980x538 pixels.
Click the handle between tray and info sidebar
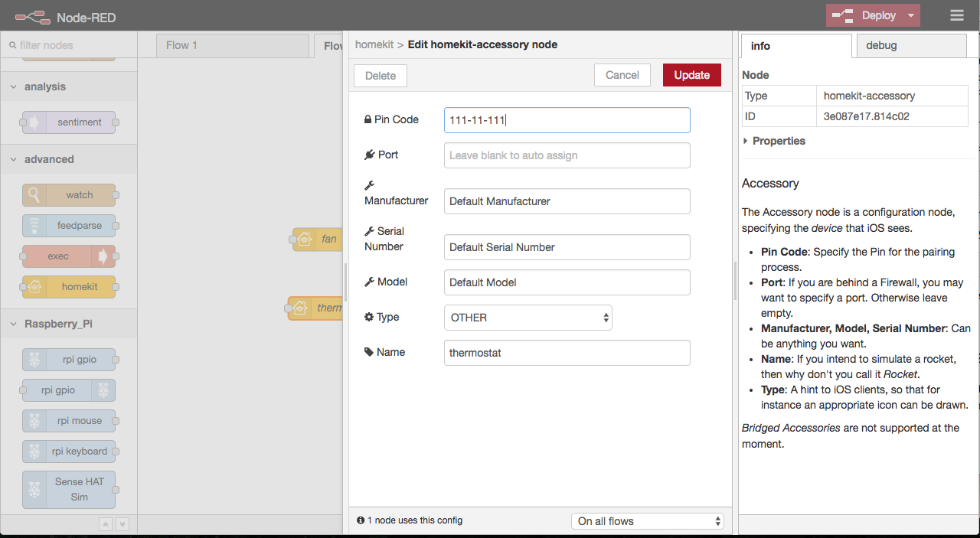[x=736, y=282]
